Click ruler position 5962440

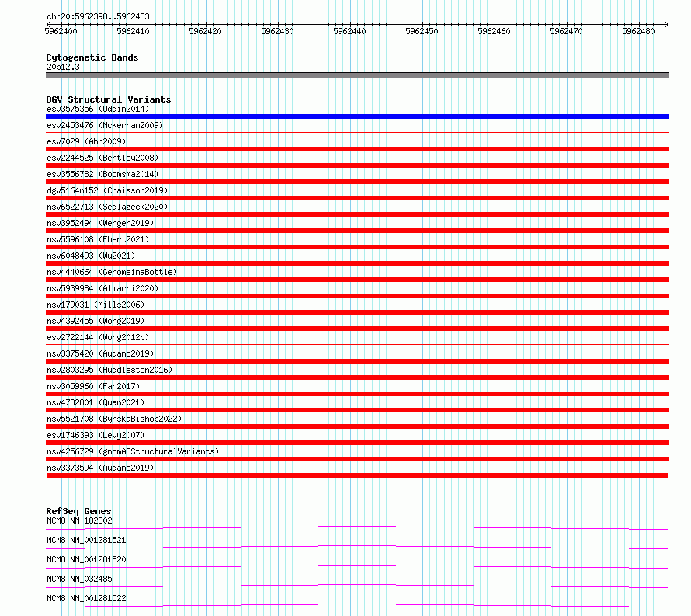pos(350,31)
